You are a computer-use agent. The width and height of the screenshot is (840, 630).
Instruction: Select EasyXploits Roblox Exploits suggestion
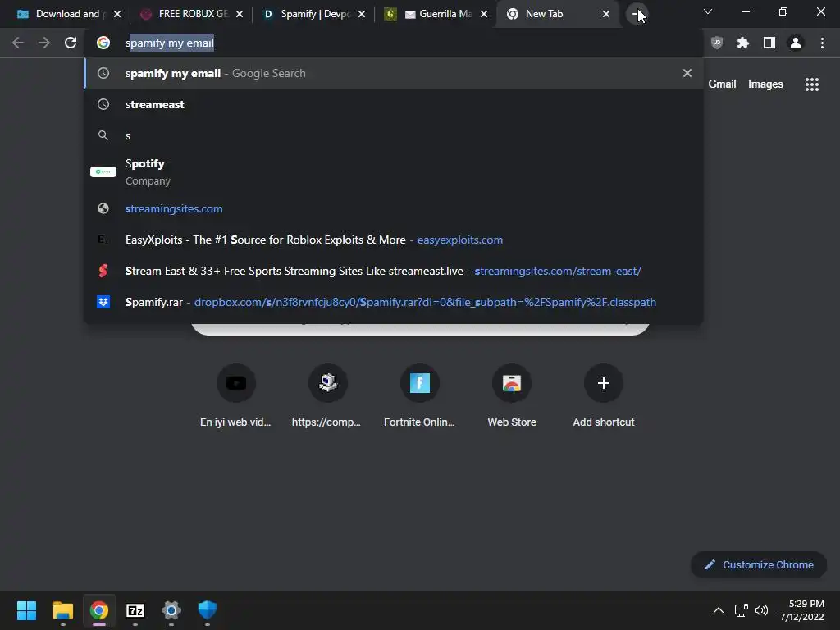click(394, 240)
